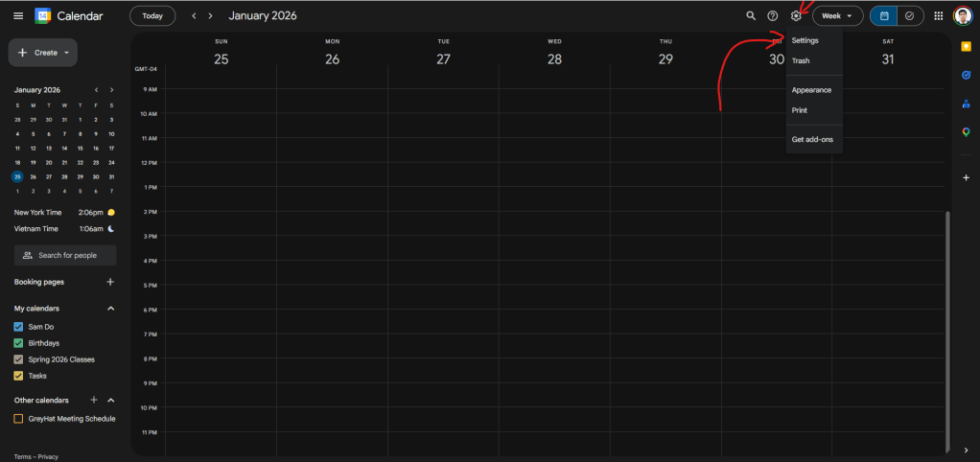
Task: Click the Booking pages label
Action: [x=38, y=282]
